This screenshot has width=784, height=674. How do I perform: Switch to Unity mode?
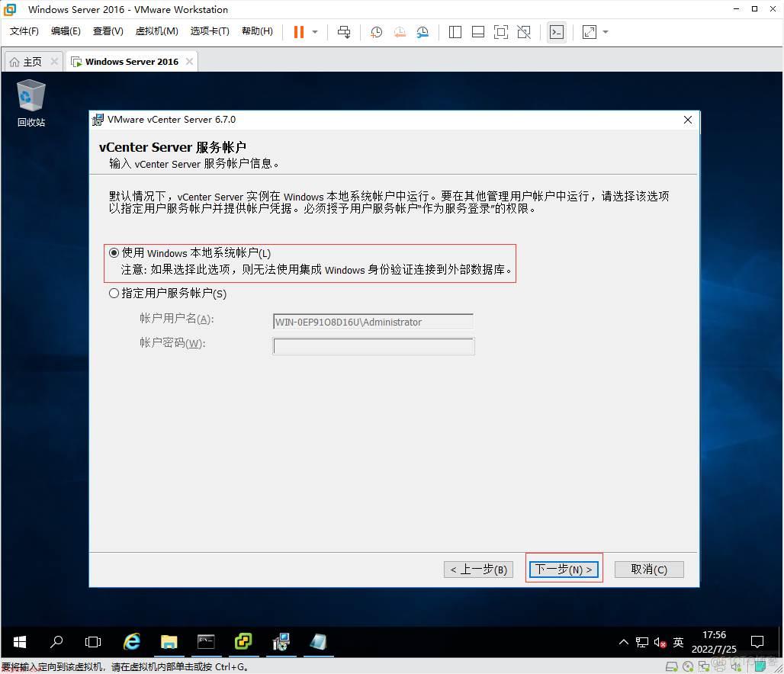tap(524, 32)
